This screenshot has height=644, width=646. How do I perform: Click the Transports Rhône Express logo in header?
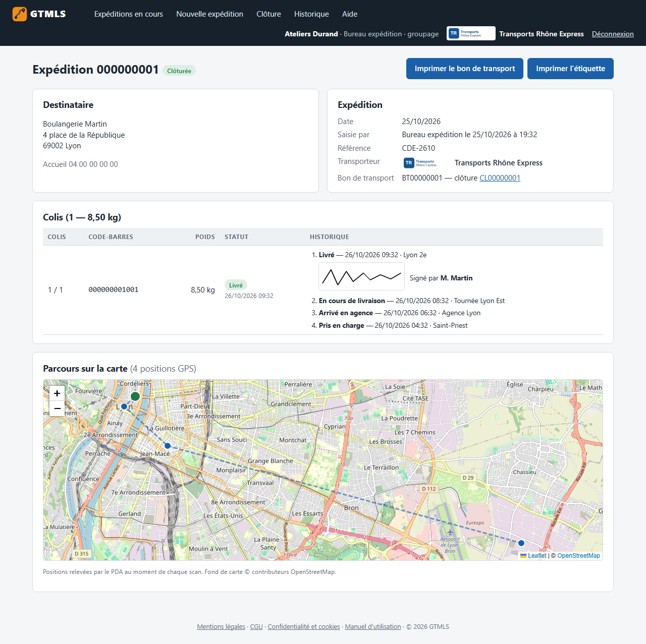point(471,33)
